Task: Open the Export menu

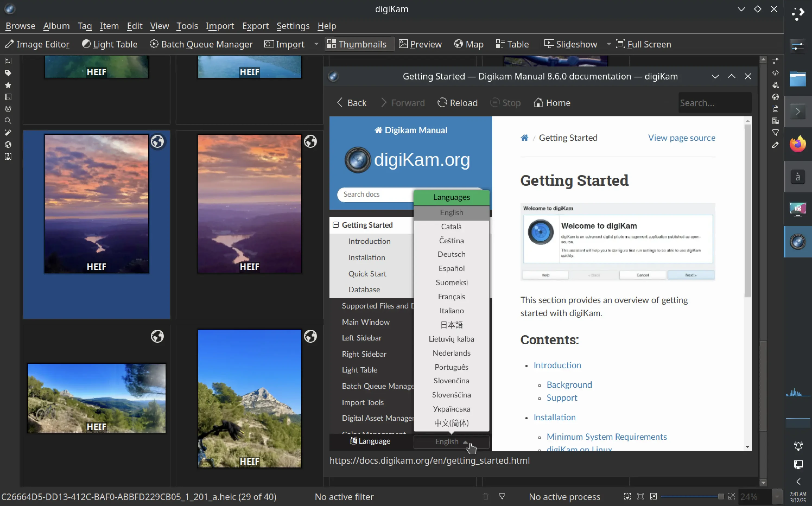Action: [255, 26]
